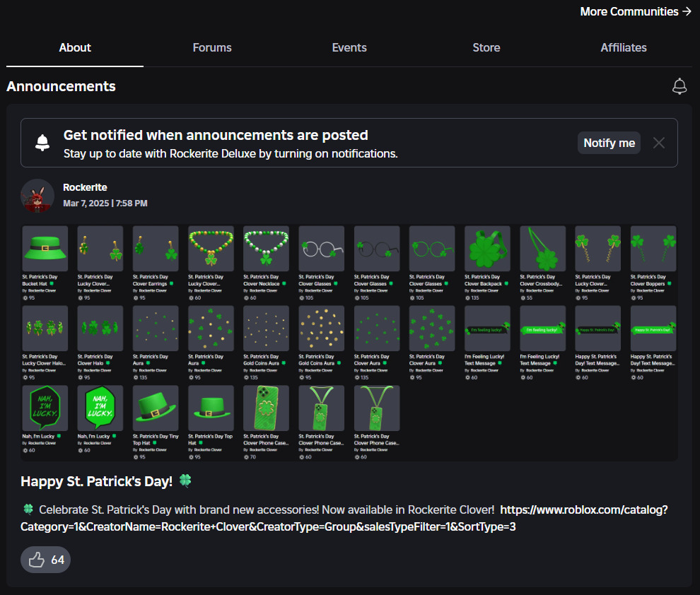Click the bell icon in notification banner
This screenshot has width=700, height=595.
pos(43,143)
